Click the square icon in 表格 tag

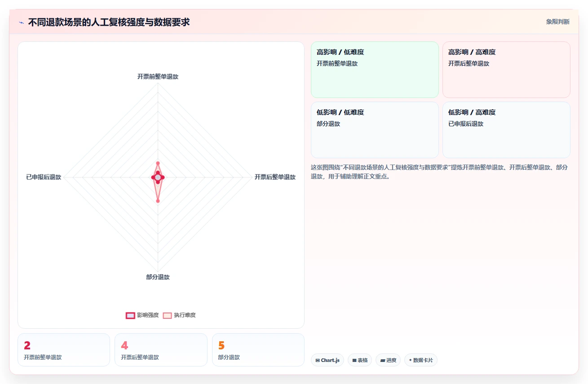click(x=354, y=360)
